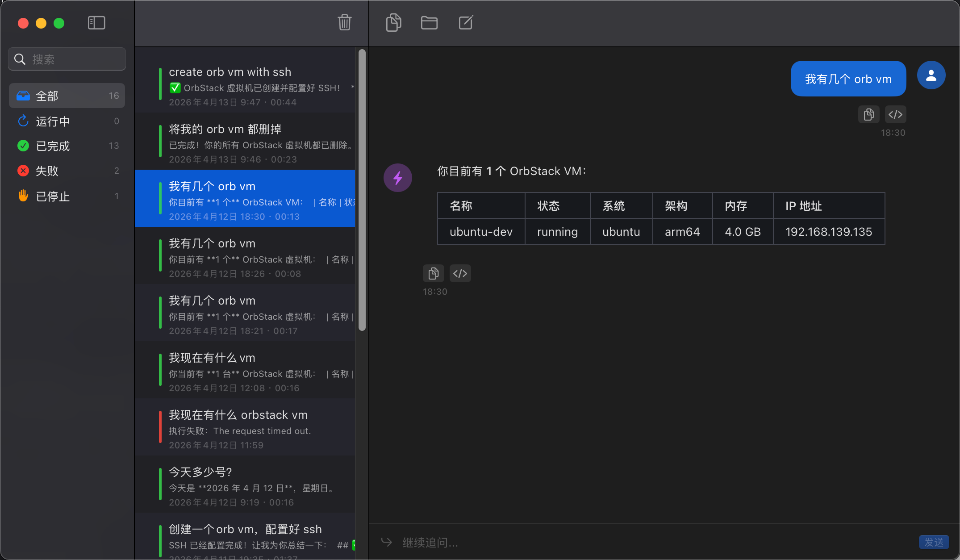This screenshot has height=560, width=960.
Task: Filter tasks by 已完成
Action: coord(67,146)
